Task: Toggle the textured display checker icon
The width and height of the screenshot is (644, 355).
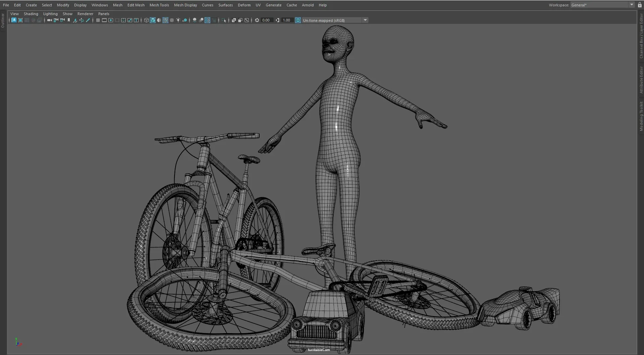Action: [172, 20]
